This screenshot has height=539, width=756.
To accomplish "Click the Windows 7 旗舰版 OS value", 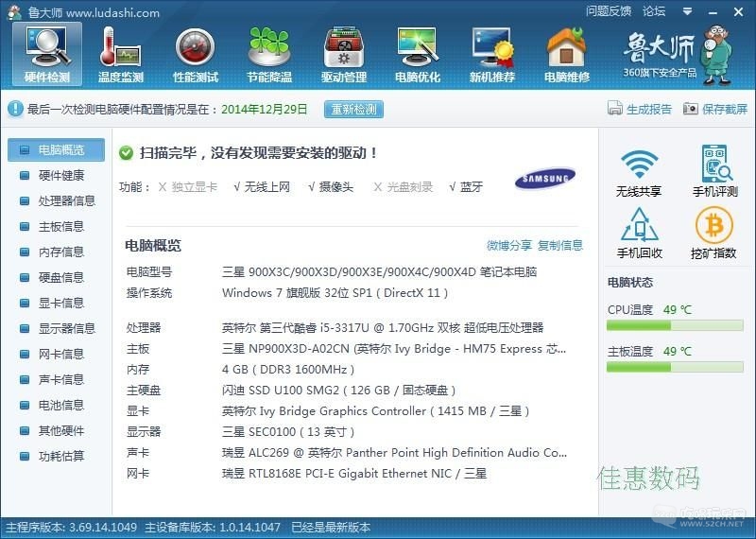I will click(335, 293).
